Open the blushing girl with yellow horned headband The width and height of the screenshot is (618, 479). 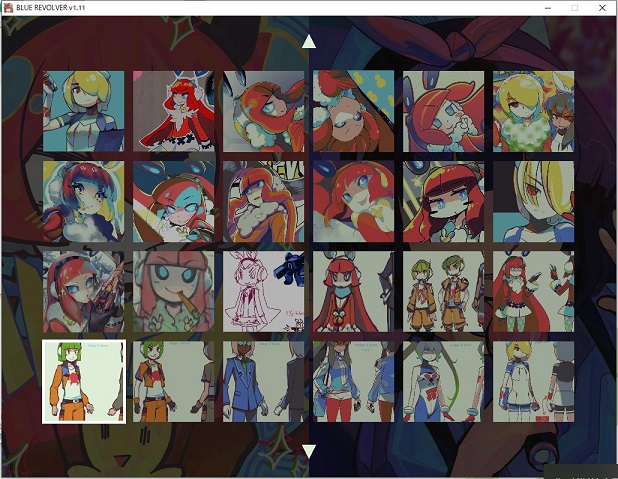tap(443, 201)
